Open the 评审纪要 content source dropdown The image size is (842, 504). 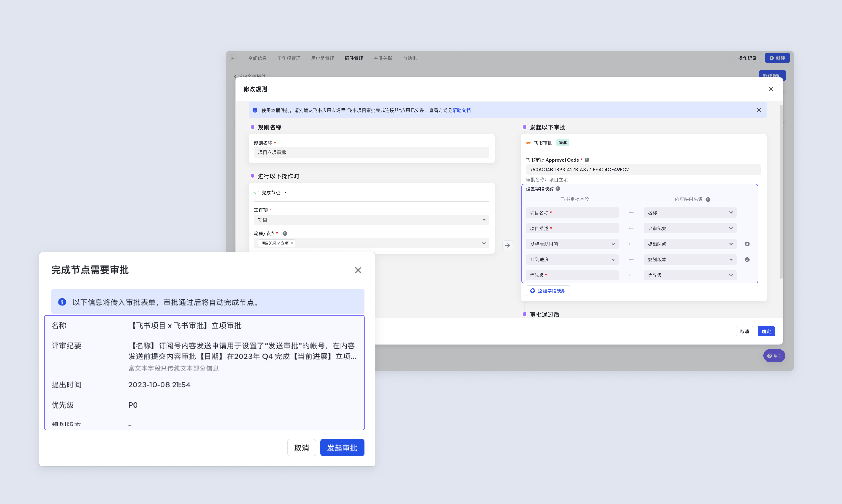[690, 228]
